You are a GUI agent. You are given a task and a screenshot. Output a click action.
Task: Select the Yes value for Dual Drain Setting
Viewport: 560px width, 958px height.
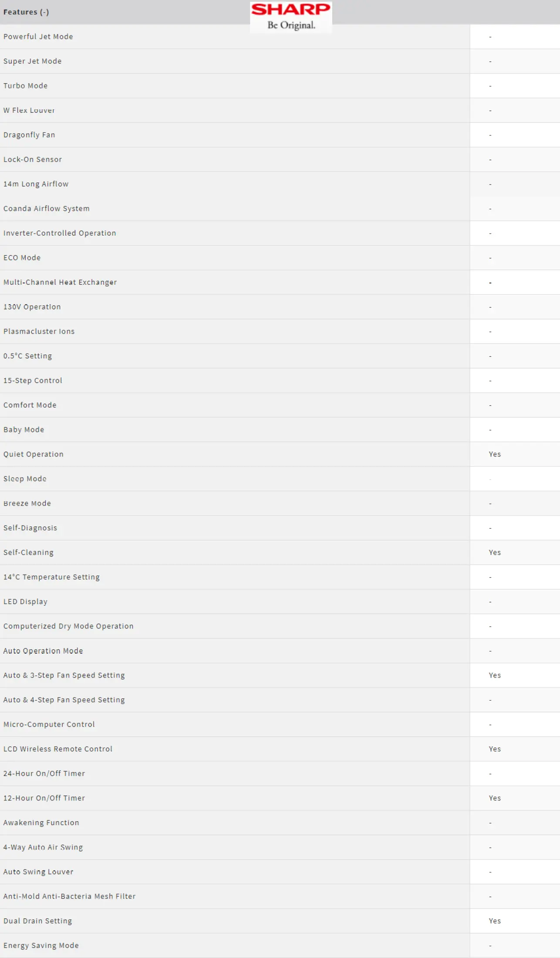click(495, 921)
